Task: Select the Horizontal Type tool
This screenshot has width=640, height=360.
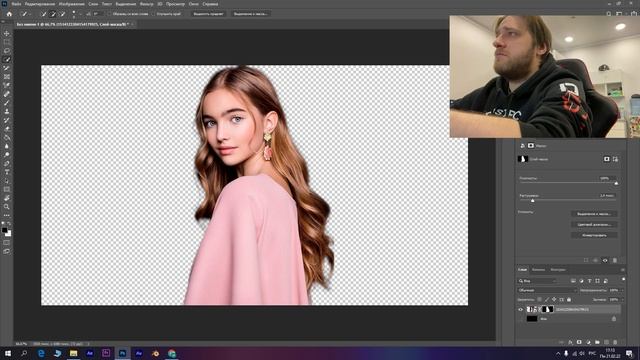Action: pos(7,172)
